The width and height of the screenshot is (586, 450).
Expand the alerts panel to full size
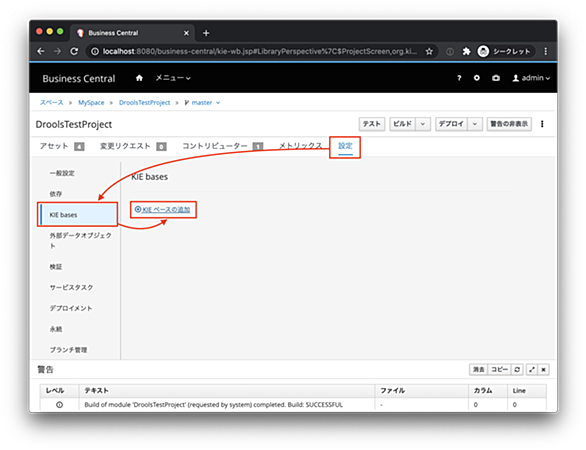[x=532, y=370]
